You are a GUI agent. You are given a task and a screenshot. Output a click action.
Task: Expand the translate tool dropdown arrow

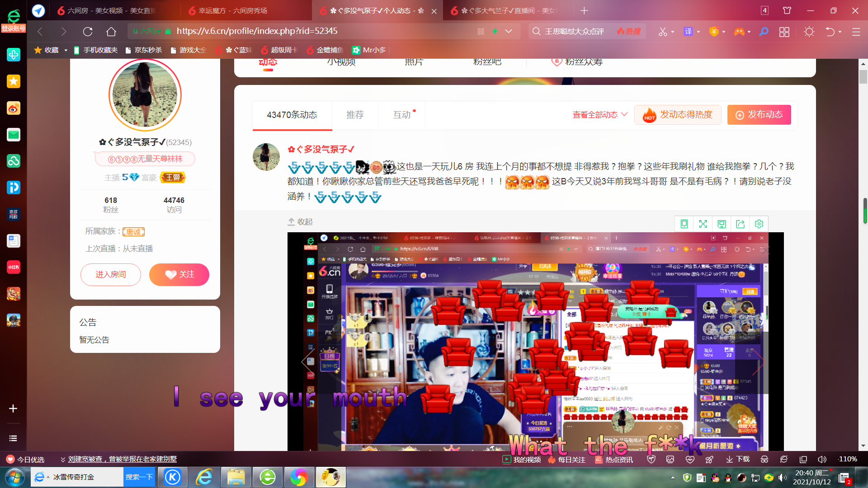pyautogui.click(x=698, y=32)
